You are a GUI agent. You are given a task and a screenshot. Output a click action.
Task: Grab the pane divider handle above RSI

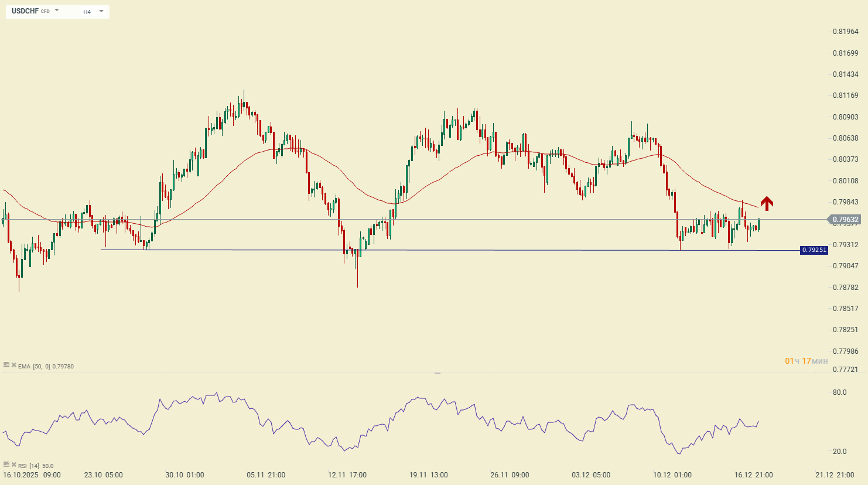point(437,373)
